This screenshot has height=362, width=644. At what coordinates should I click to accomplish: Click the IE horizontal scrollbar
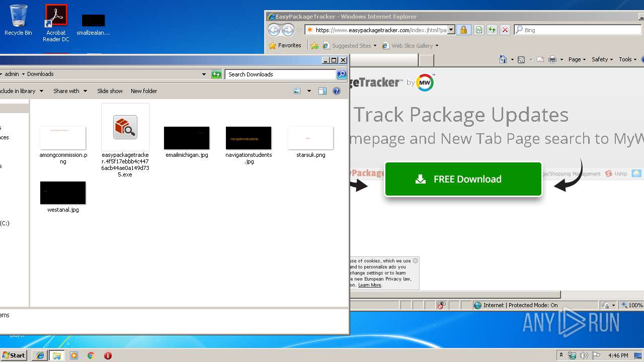(455, 295)
